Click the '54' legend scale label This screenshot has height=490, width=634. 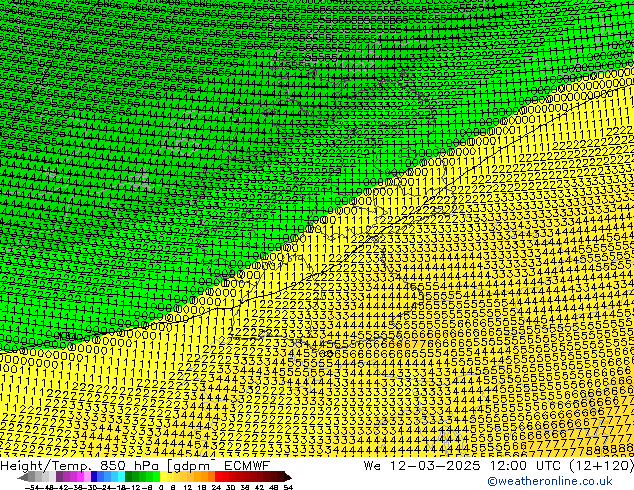[288, 487]
